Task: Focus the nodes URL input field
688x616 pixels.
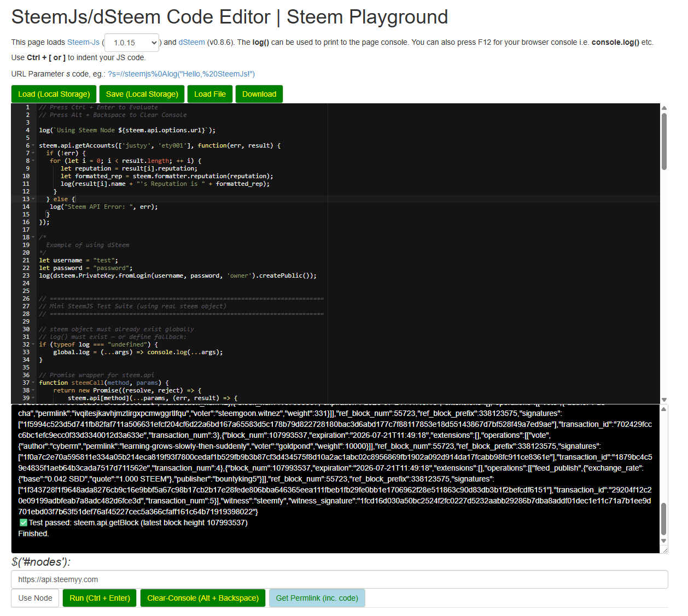Action: (340, 579)
